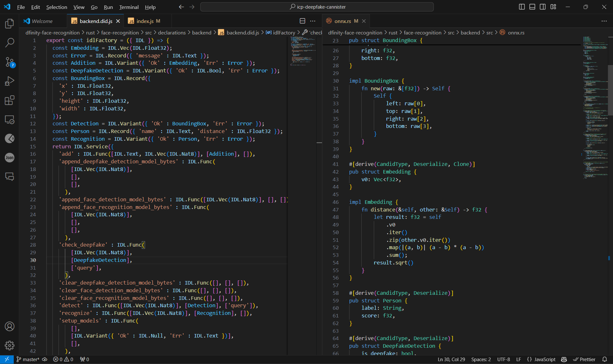
Task: Open the Remote Explorer view
Action: [10, 120]
